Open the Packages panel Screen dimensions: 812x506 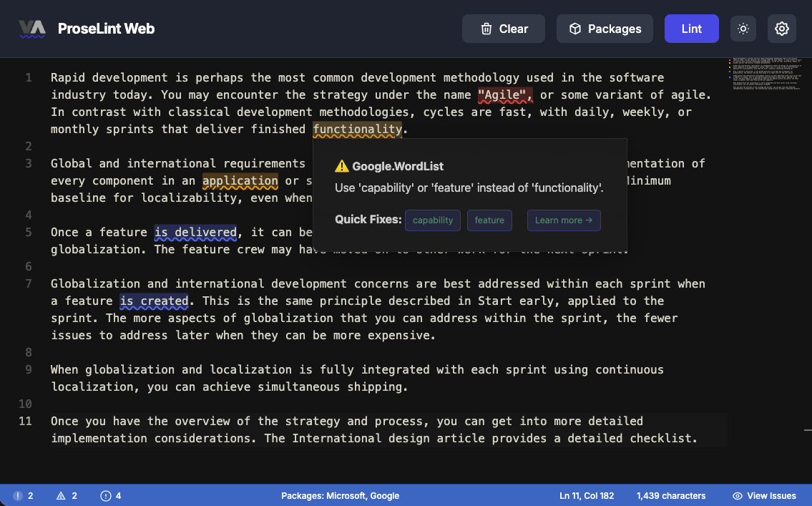tap(605, 29)
